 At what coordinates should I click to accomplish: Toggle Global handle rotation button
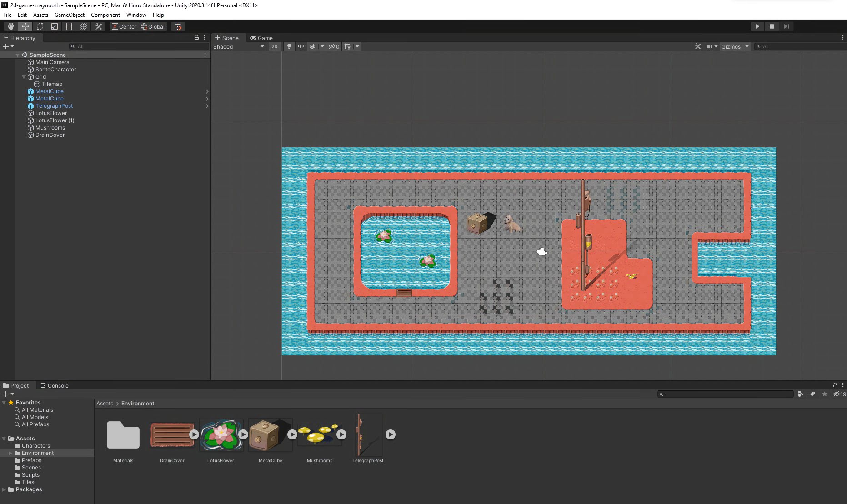(153, 26)
